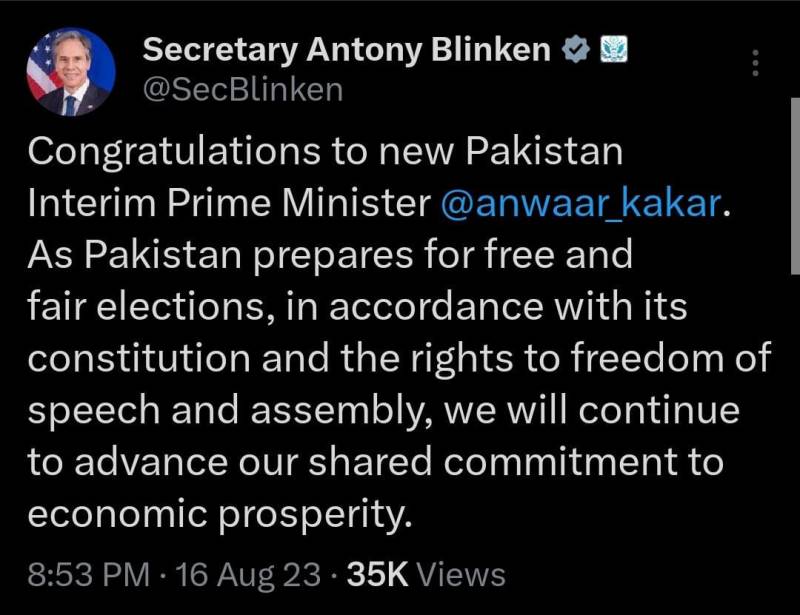Visit the @SecBlinken handle

(x=243, y=90)
